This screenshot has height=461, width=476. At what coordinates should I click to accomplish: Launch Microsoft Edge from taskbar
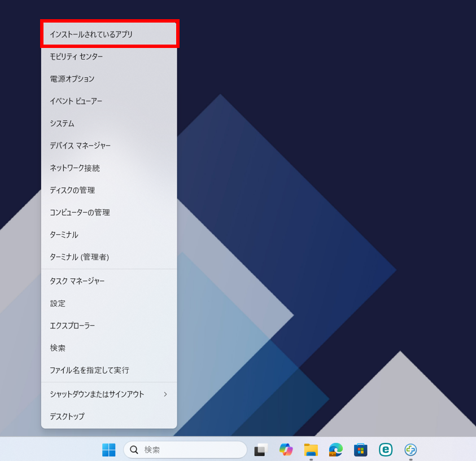tap(336, 450)
